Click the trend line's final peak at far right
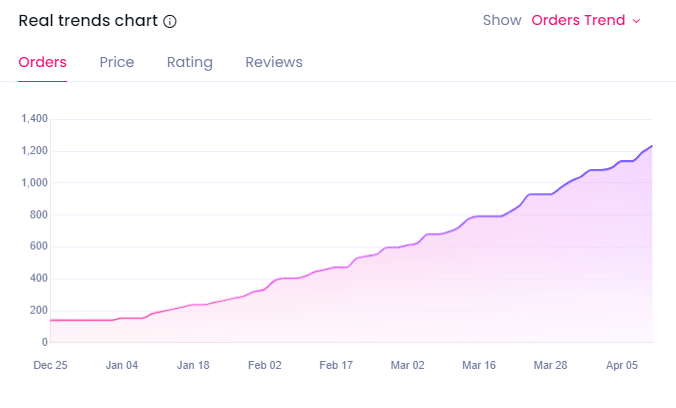Viewport: 676px width, 408px height. coord(651,146)
